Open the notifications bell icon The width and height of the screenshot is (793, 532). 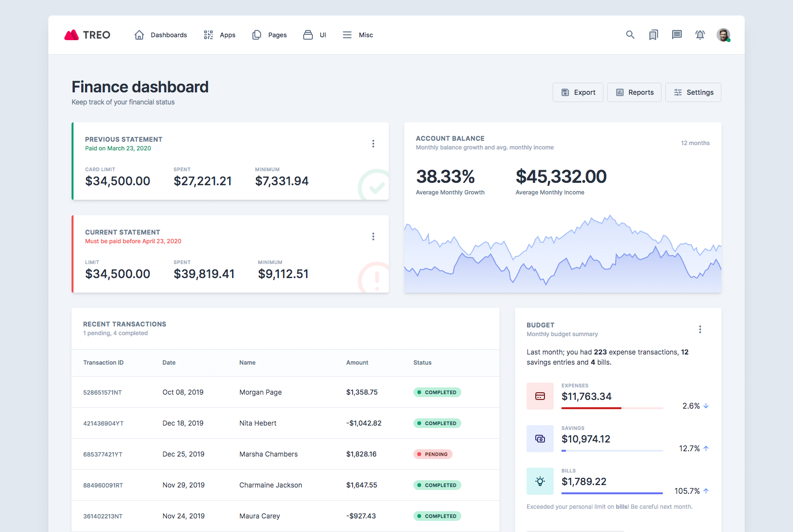[x=700, y=35]
